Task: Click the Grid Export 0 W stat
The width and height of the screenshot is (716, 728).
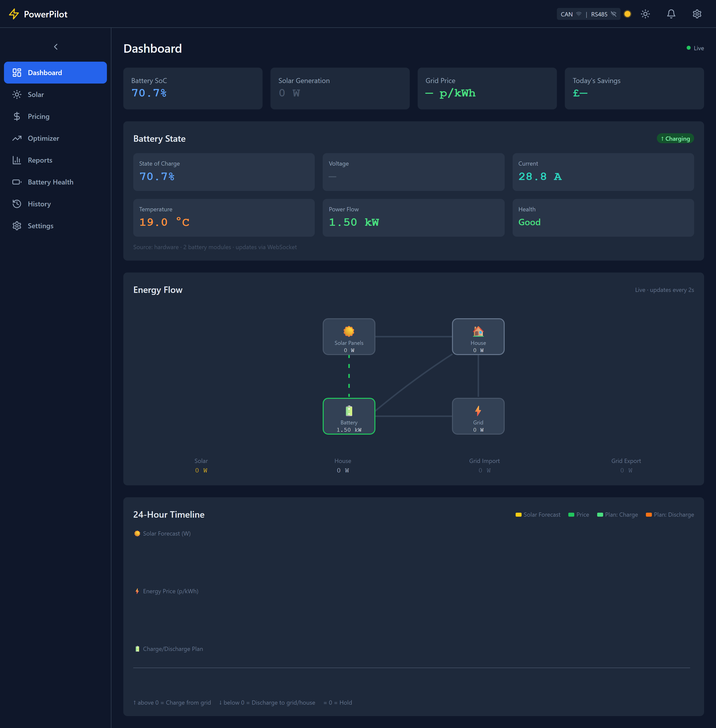Action: point(626,465)
